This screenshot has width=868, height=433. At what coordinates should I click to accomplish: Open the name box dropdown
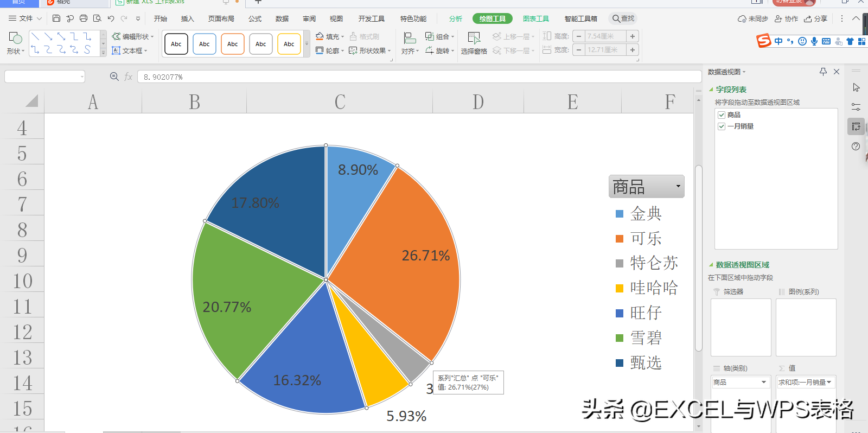coord(82,77)
